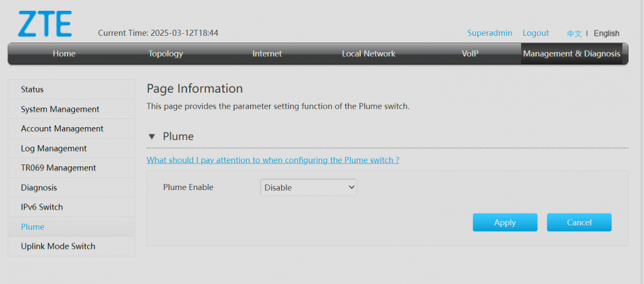Switch language to 中文

pyautogui.click(x=574, y=34)
